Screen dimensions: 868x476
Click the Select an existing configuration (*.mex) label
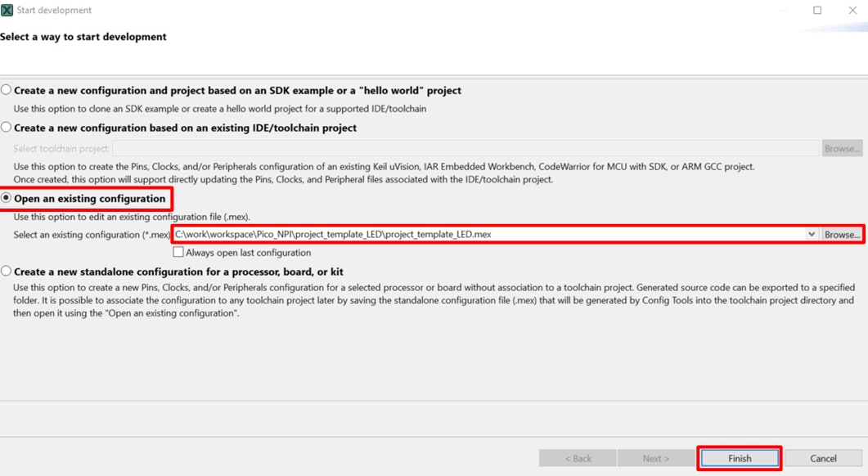[x=92, y=235]
